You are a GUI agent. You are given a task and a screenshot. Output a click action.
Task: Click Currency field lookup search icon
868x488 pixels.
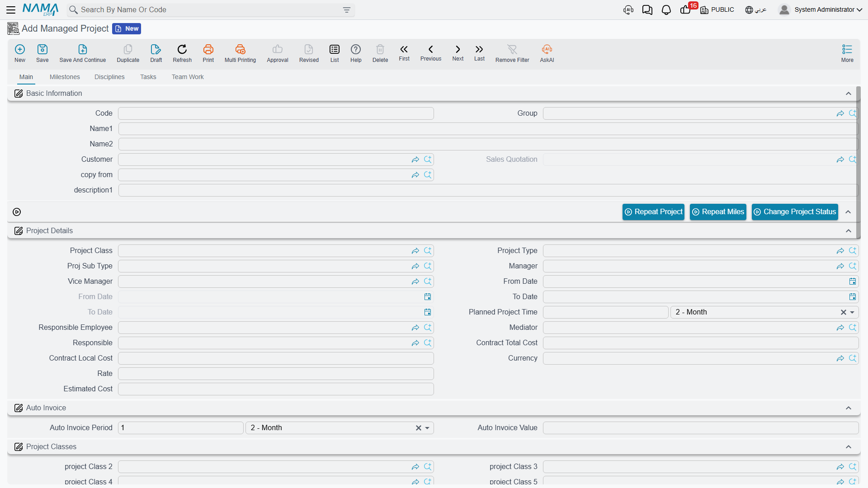pos(853,358)
